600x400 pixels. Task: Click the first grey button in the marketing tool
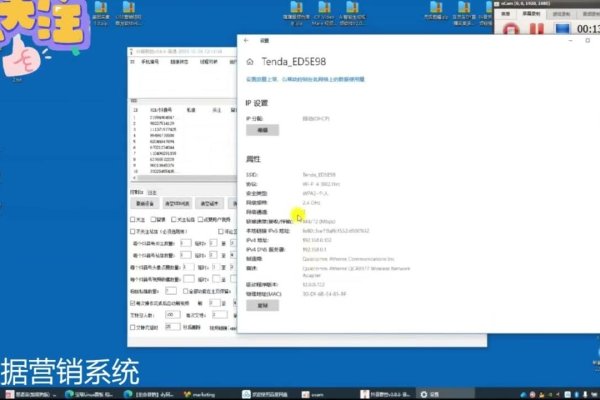click(x=145, y=204)
